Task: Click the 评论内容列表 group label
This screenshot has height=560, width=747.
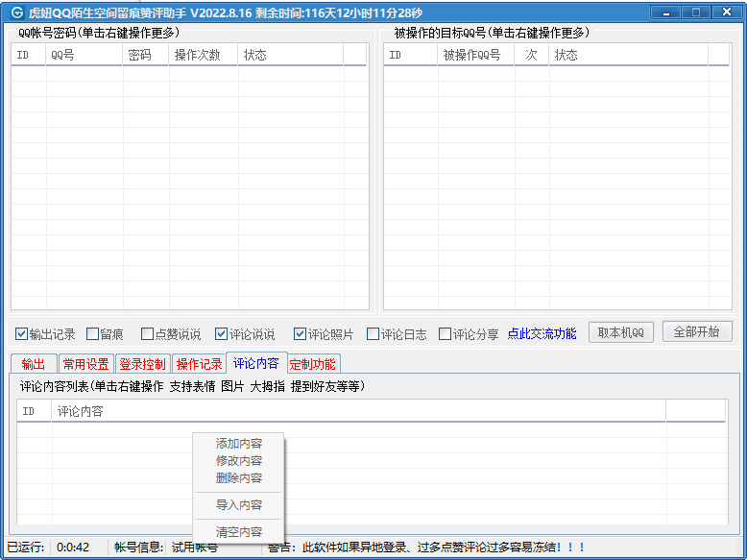Action: (x=192, y=386)
